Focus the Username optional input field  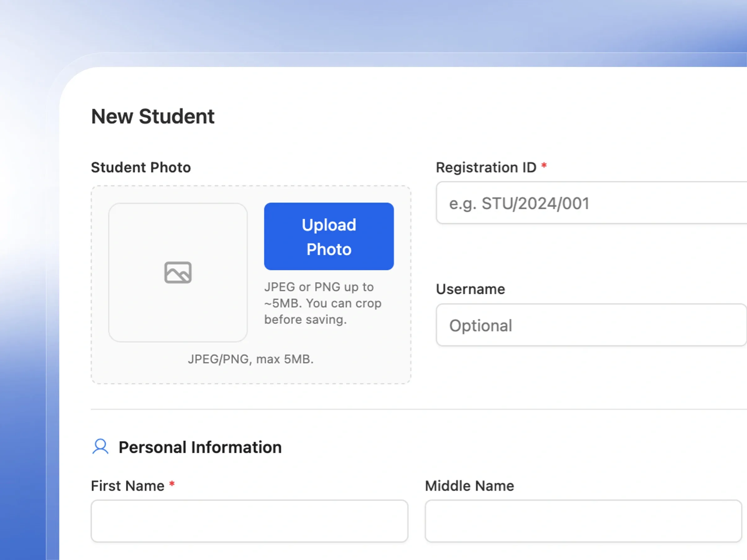tap(591, 325)
